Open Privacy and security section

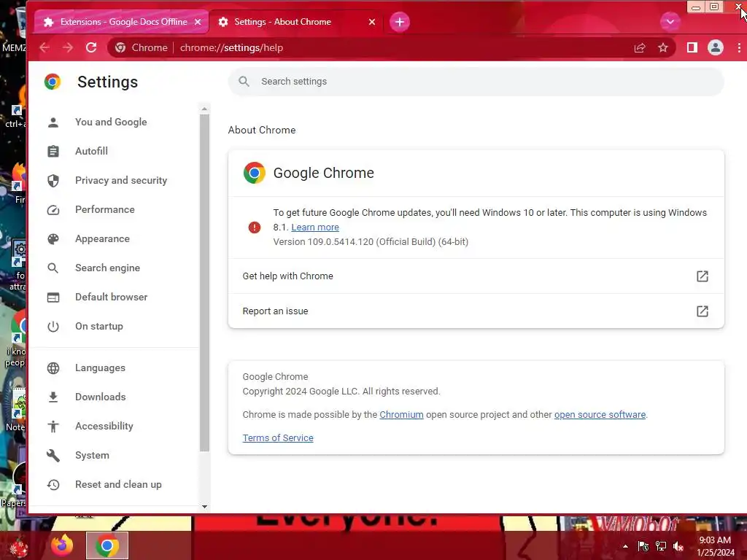(121, 181)
